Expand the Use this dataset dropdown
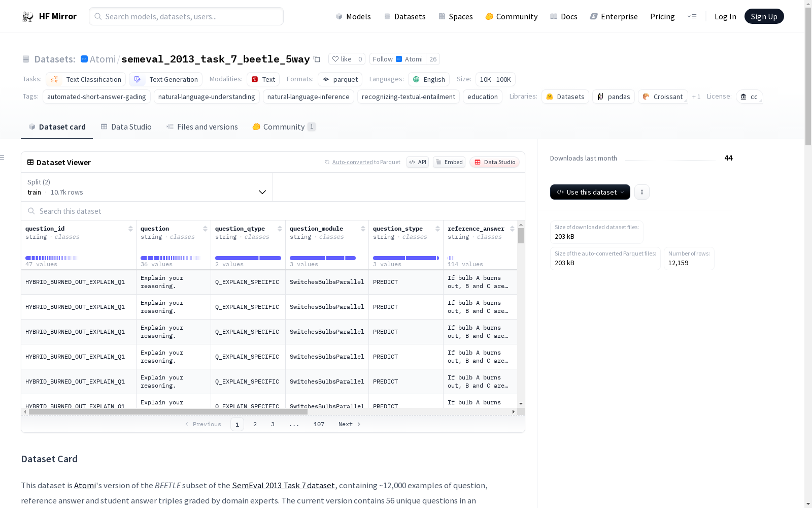This screenshot has height=508, width=812. click(590, 192)
